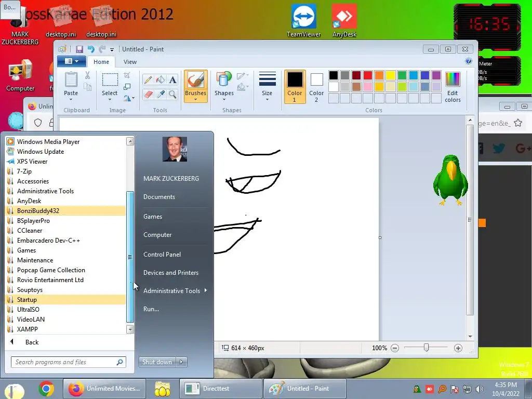Select Color 1 foreground button

pos(295,87)
